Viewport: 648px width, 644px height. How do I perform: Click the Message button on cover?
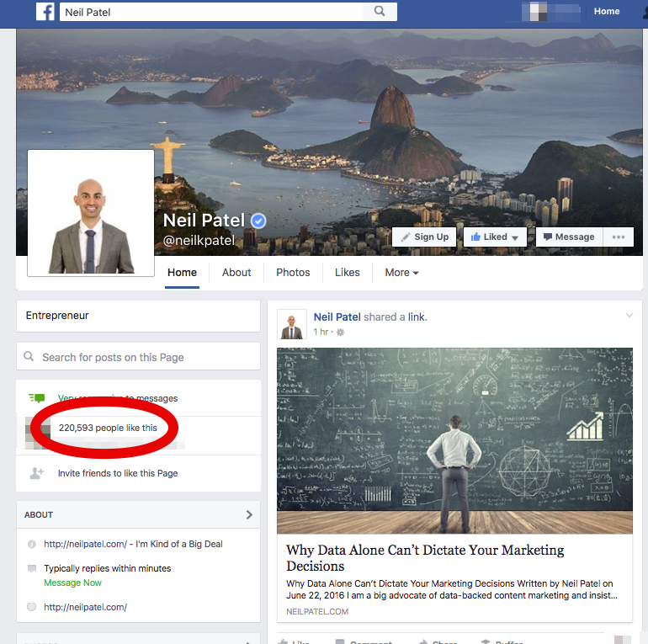pos(569,237)
